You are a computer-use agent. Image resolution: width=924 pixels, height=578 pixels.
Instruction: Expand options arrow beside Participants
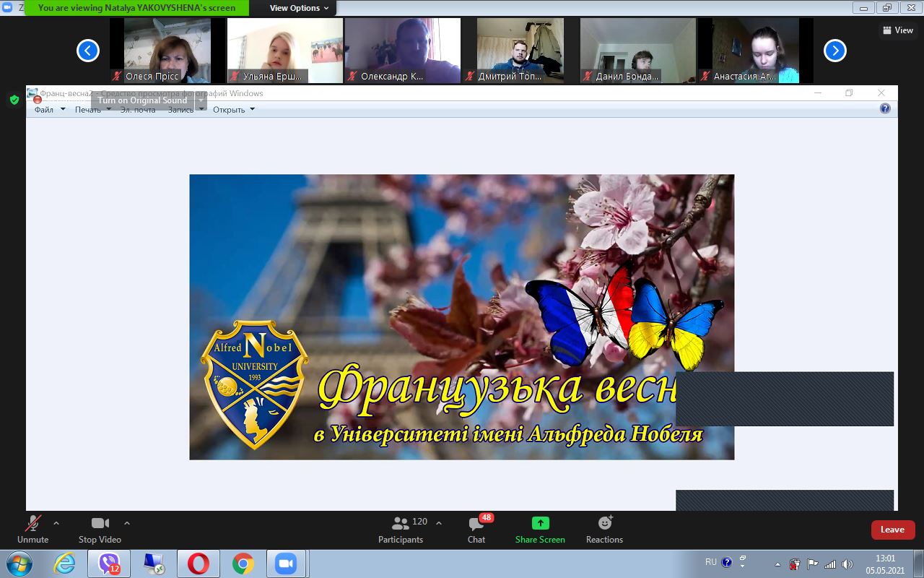(x=439, y=523)
